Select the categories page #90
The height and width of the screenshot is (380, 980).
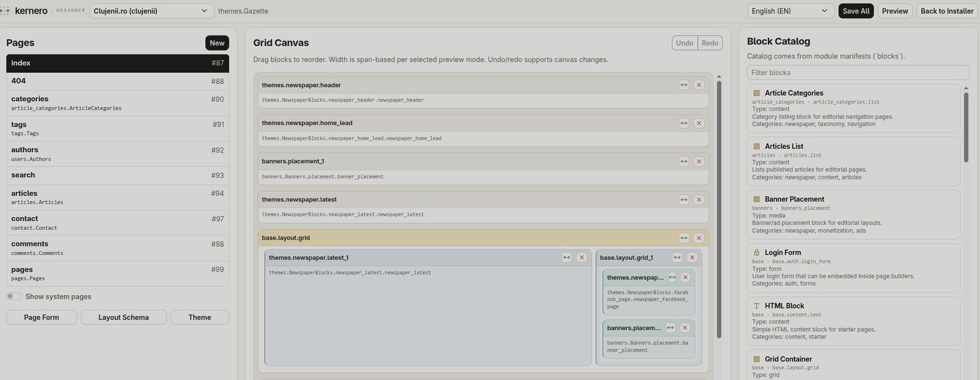point(118,103)
